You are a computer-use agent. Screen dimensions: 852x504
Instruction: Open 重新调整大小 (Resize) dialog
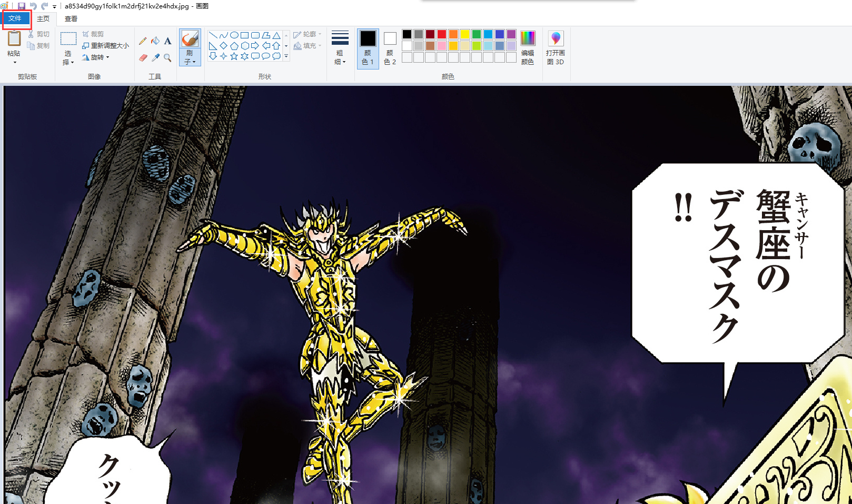106,46
